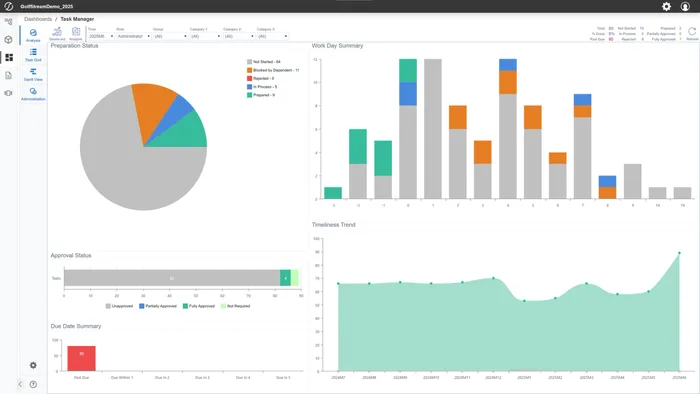Open the Category 3 dropdown
The height and width of the screenshot is (394, 700).
pos(272,36)
